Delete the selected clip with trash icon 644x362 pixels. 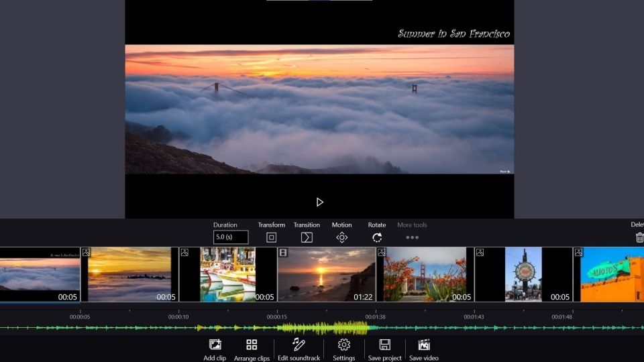pos(639,237)
